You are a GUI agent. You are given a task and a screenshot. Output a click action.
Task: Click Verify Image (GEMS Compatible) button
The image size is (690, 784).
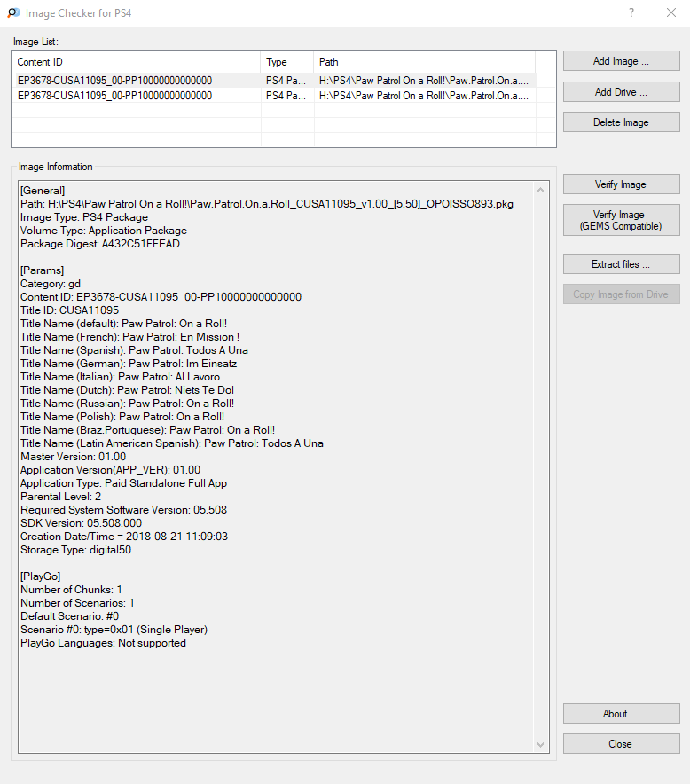pyautogui.click(x=621, y=220)
